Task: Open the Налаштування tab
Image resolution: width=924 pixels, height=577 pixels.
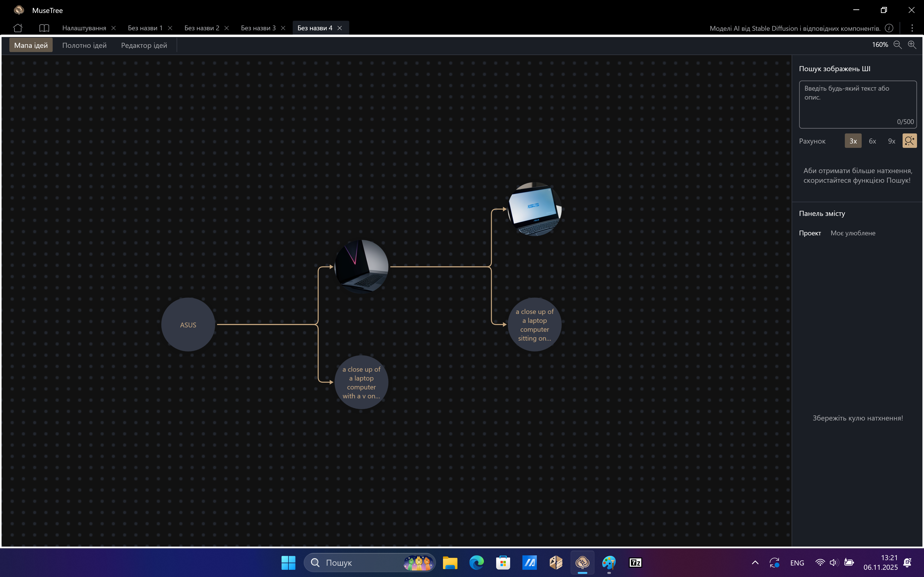Action: (x=84, y=28)
